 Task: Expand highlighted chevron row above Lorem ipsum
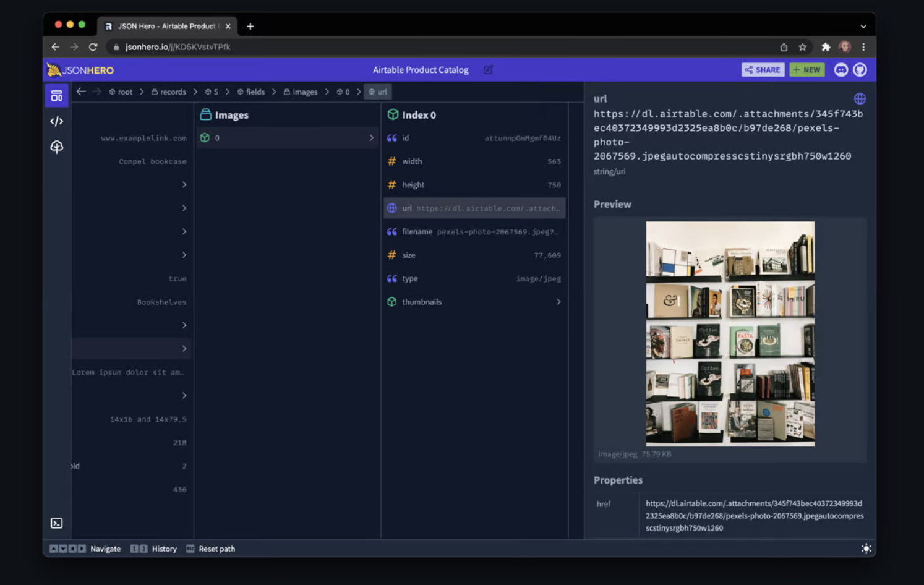pyautogui.click(x=184, y=349)
